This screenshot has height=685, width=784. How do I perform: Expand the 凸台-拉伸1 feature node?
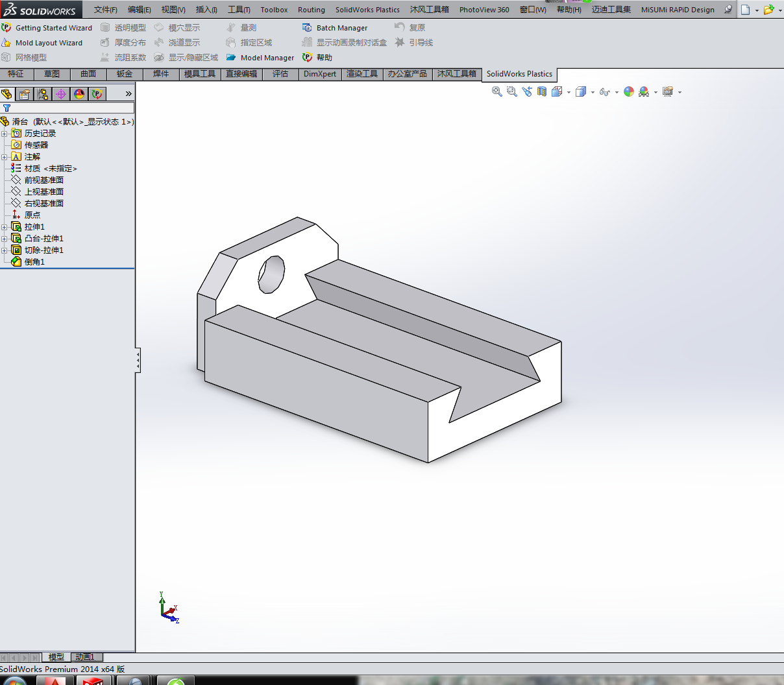(x=5, y=239)
